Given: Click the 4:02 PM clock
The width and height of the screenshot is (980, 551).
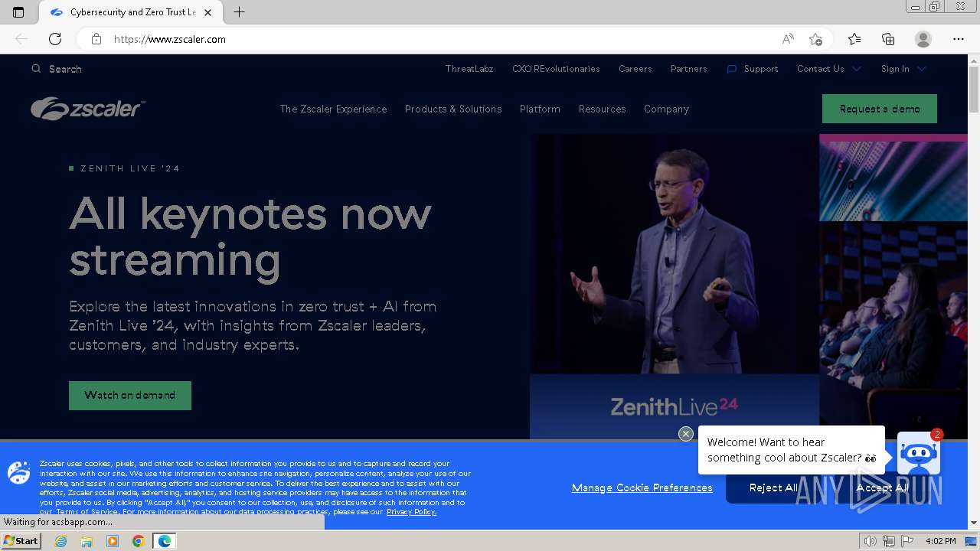Looking at the screenshot, I should coord(940,541).
